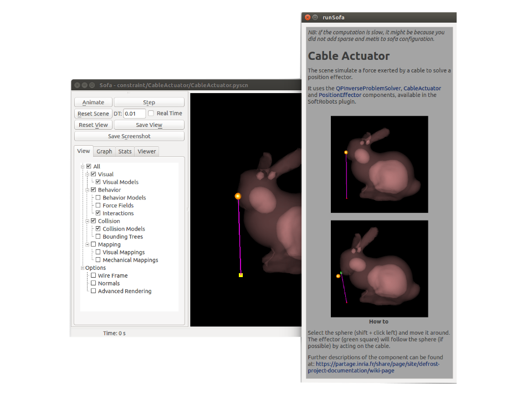Open the QPInverseProblemSolver link
Image resolution: width=532 pixels, height=399 pixels.
pyautogui.click(x=368, y=88)
